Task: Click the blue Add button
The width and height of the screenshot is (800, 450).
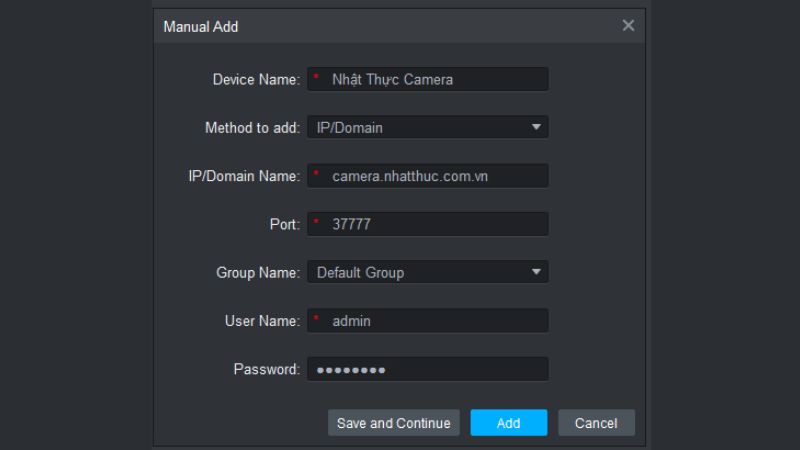Action: [x=508, y=423]
